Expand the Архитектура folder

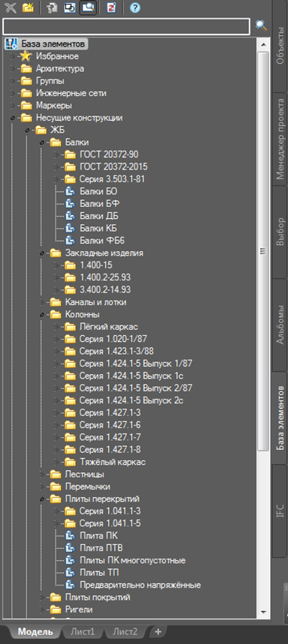tap(13, 68)
